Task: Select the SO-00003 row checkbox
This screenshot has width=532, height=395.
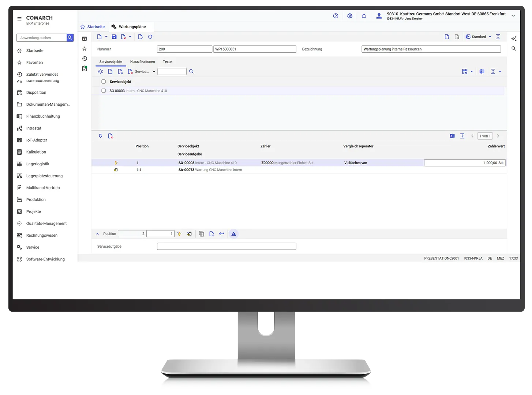Action: 104,91
